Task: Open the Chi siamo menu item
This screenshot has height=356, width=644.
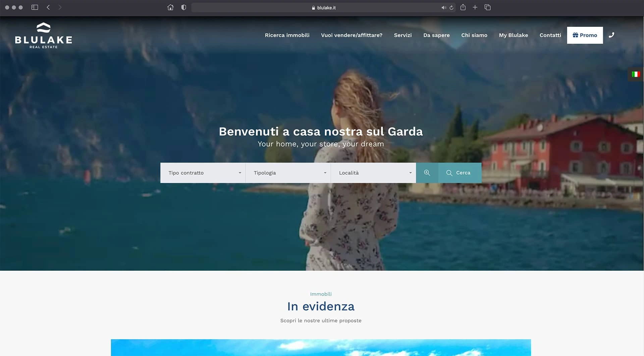Action: (x=474, y=35)
